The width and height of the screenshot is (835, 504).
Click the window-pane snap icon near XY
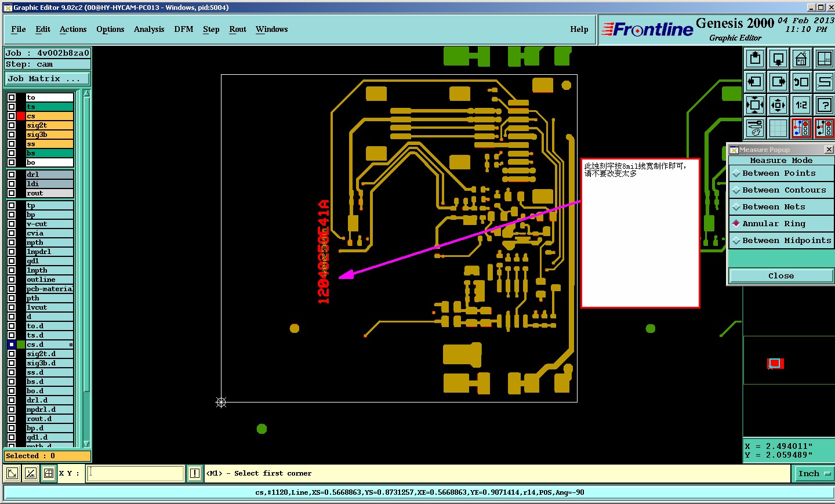pos(49,473)
